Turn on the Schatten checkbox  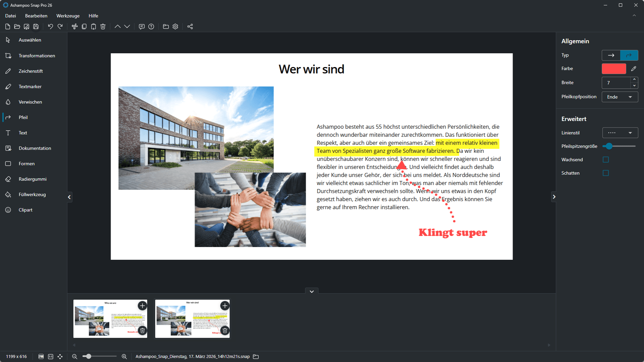click(x=605, y=173)
